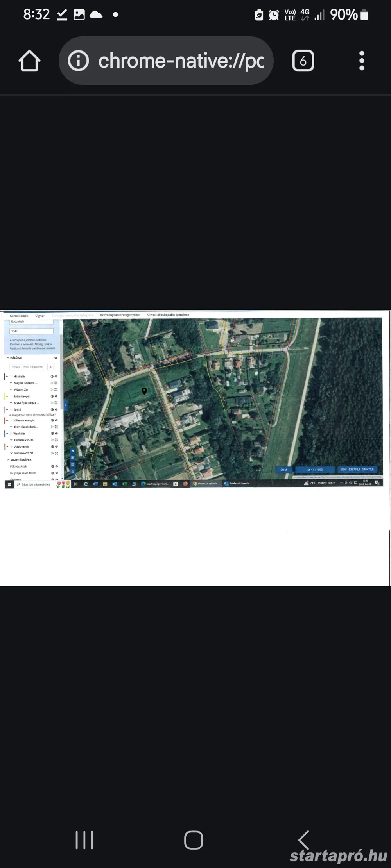Open Közműnyilatkozat igénylése menu item
391x868 pixels.
[120, 315]
